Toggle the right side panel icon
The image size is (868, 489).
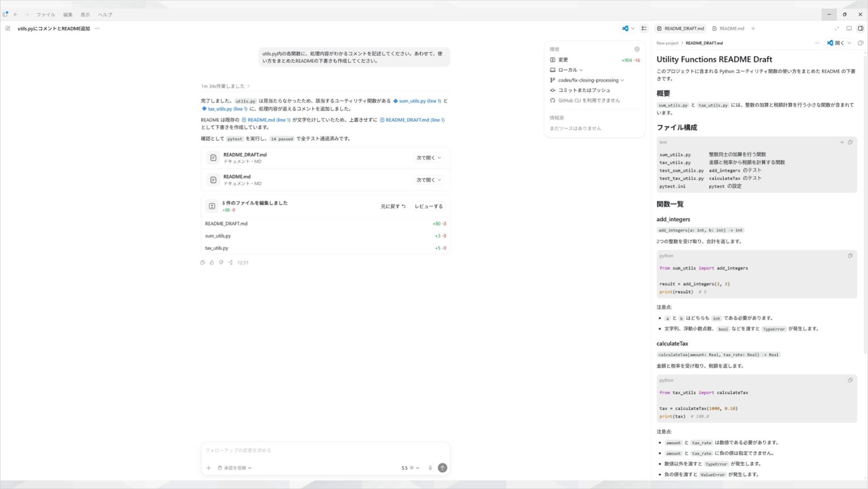point(860,28)
